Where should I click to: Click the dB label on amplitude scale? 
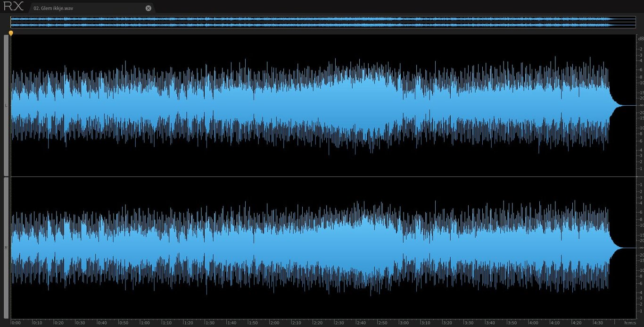tap(640, 39)
